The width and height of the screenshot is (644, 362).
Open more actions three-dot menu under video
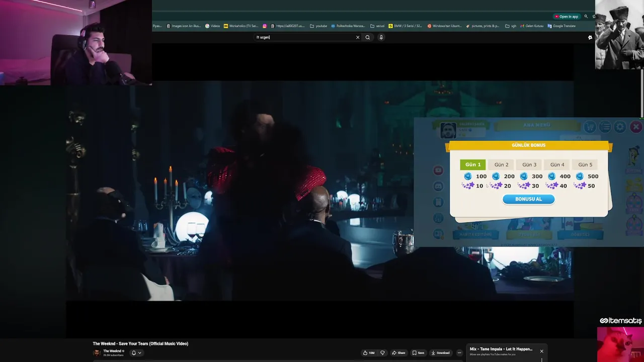pos(459,353)
